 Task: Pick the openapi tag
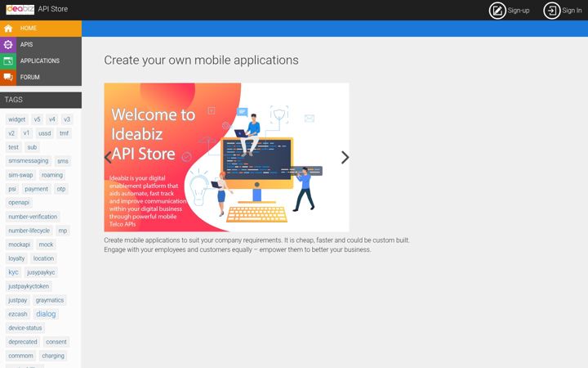click(19, 203)
